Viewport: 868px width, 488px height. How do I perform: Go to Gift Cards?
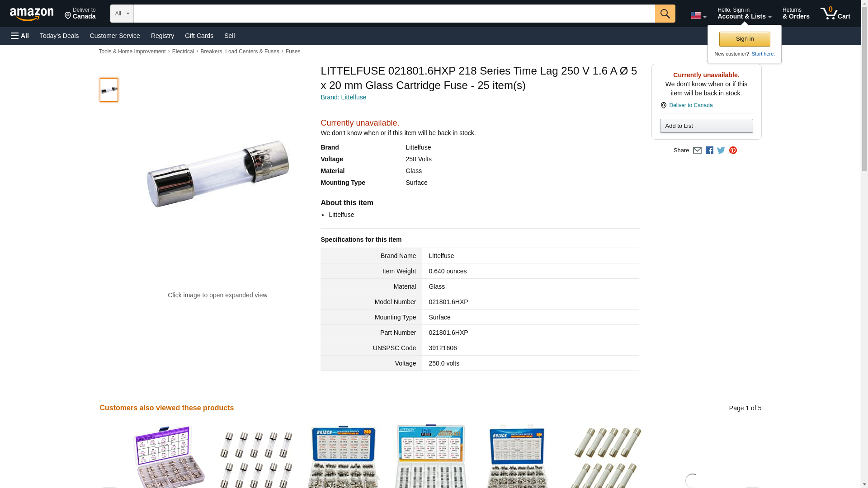pyautogui.click(x=199, y=36)
